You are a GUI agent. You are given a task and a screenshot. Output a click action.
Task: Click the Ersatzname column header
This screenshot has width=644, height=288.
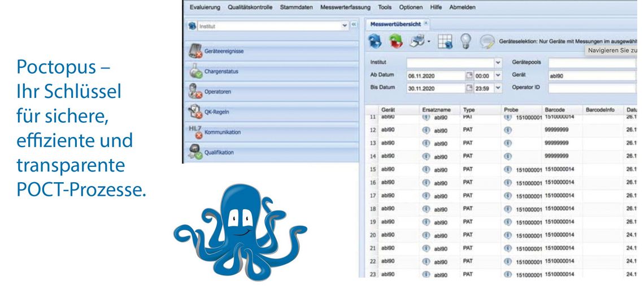click(439, 110)
